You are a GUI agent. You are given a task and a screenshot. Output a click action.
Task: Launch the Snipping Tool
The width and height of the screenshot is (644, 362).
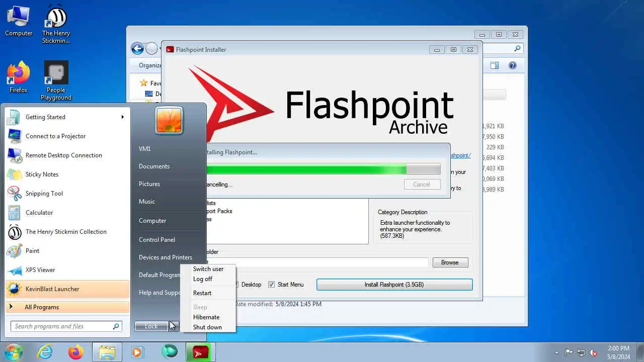click(67, 194)
